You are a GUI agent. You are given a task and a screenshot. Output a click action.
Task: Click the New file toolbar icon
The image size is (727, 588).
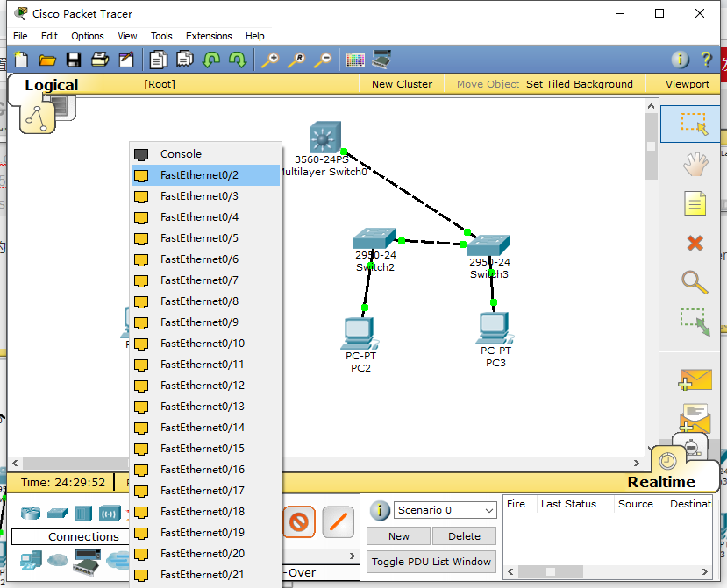click(x=21, y=60)
